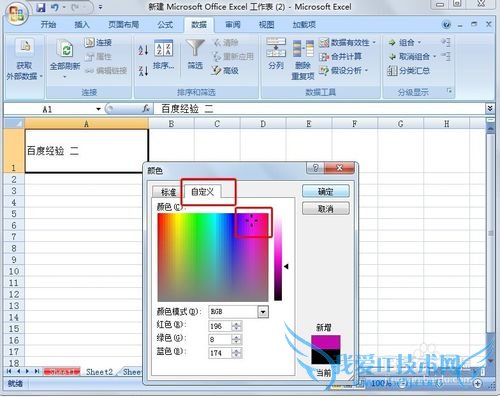Open the Sort dialog icon
The width and height of the screenshot is (500, 397).
point(163,48)
